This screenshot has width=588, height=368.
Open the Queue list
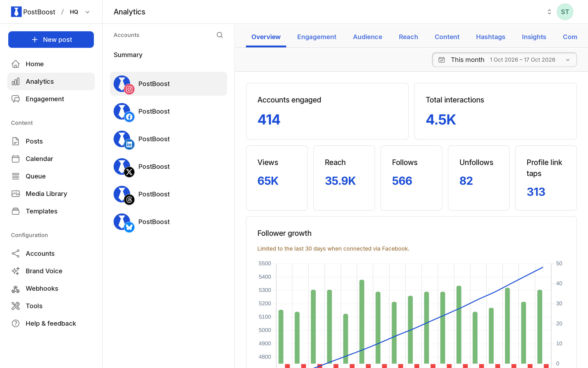click(51, 176)
